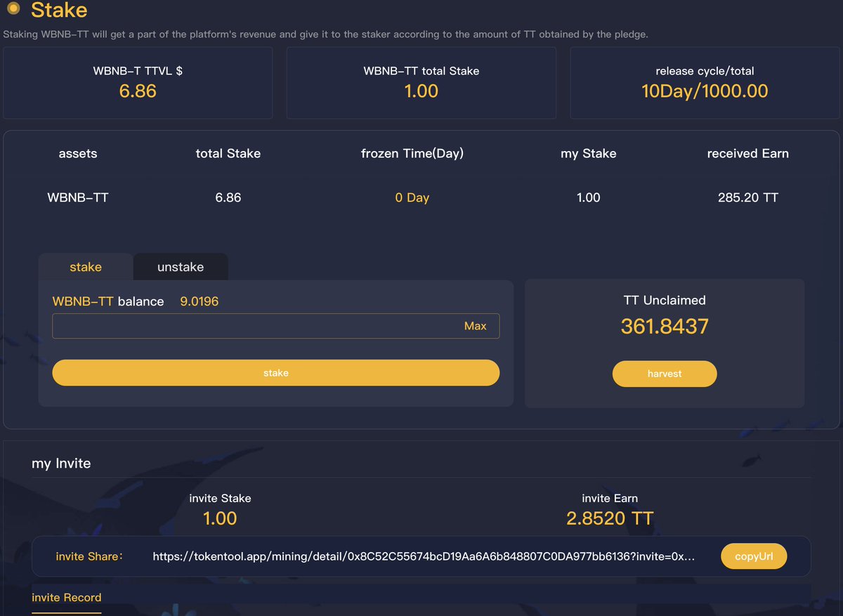This screenshot has width=843, height=616.
Task: Select the invite Share URL text
Action: (424, 556)
